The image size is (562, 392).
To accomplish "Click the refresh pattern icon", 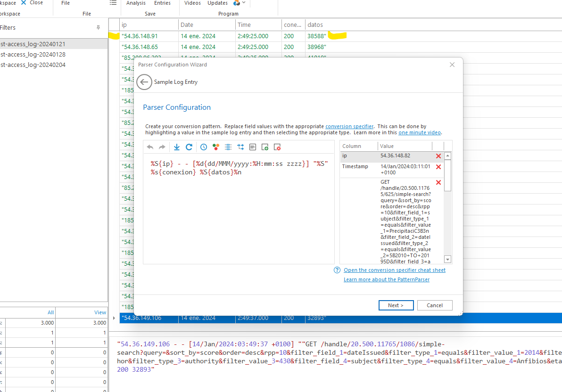I will click(x=189, y=147).
